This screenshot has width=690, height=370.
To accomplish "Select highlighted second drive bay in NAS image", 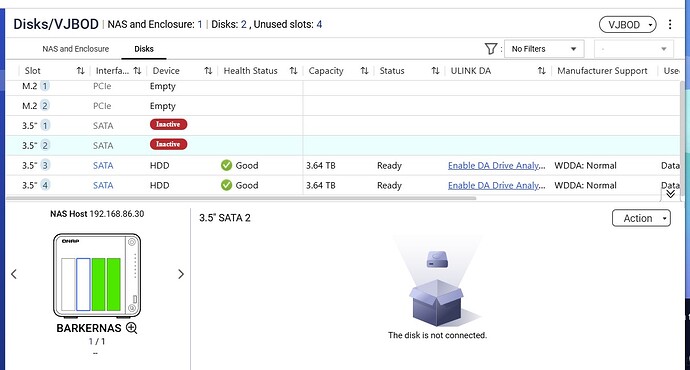I will click(83, 285).
